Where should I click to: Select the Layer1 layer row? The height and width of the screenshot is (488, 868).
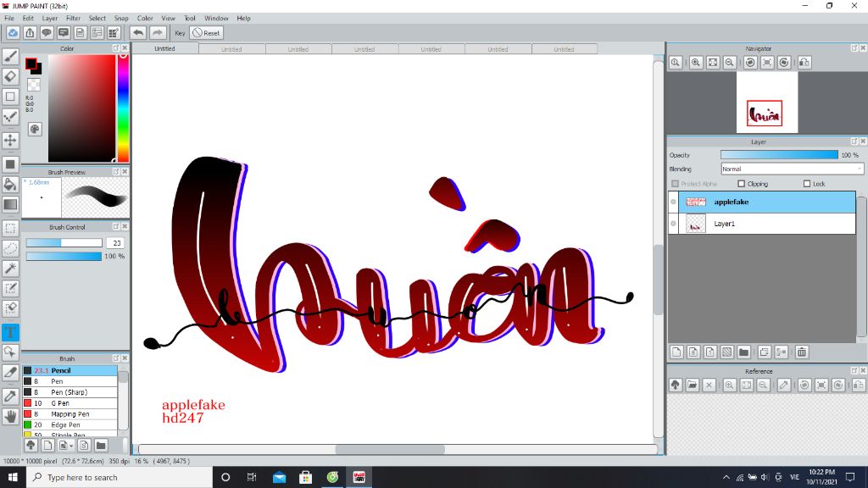point(762,224)
